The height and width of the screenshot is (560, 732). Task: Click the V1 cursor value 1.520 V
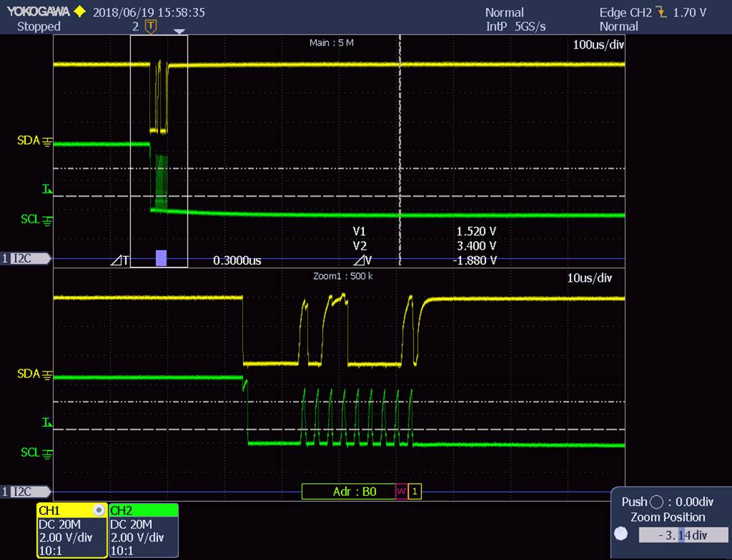click(x=476, y=231)
